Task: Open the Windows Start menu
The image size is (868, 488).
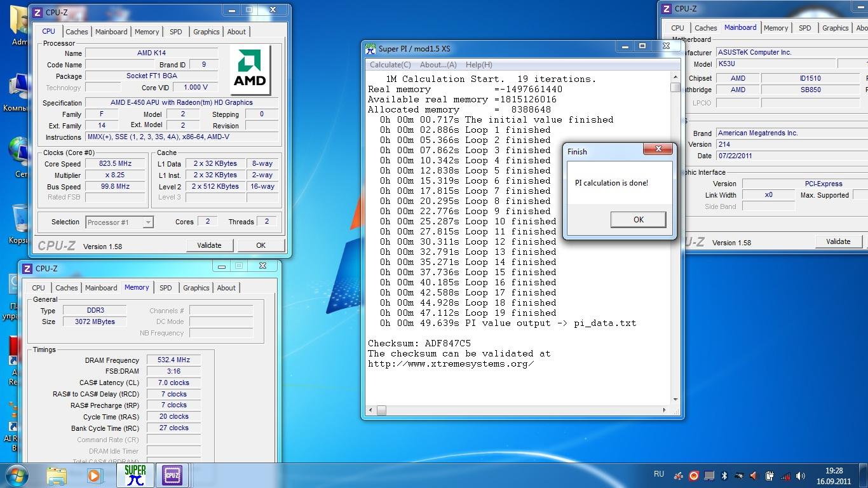Action: [x=16, y=475]
